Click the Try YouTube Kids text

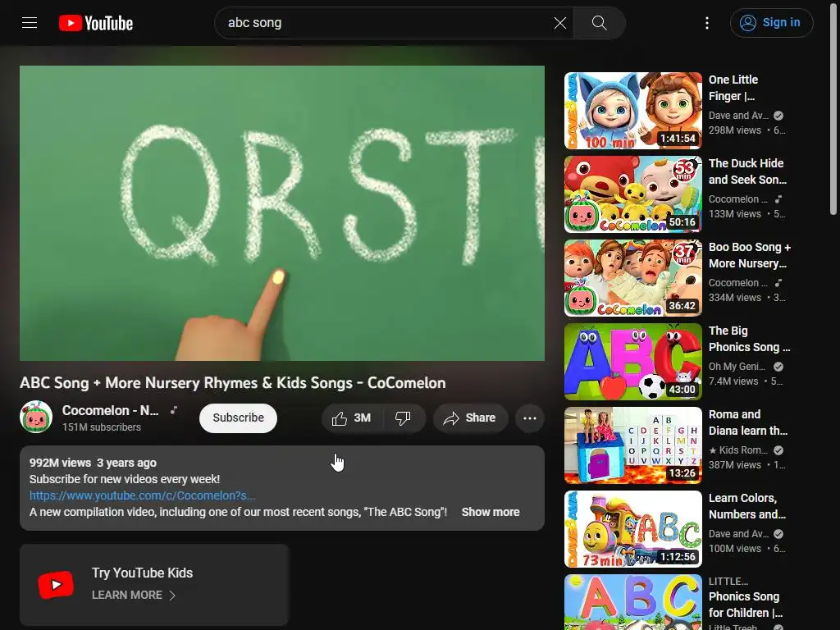tap(142, 573)
